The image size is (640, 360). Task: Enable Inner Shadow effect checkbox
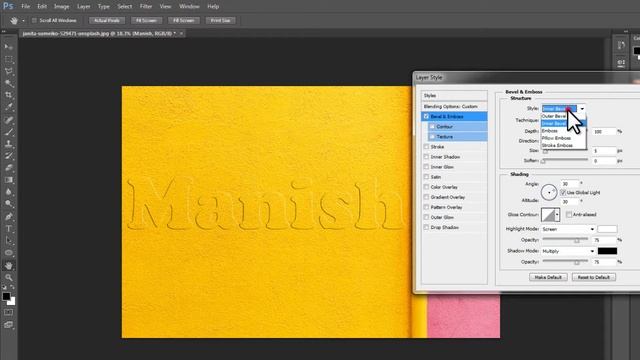(426, 157)
